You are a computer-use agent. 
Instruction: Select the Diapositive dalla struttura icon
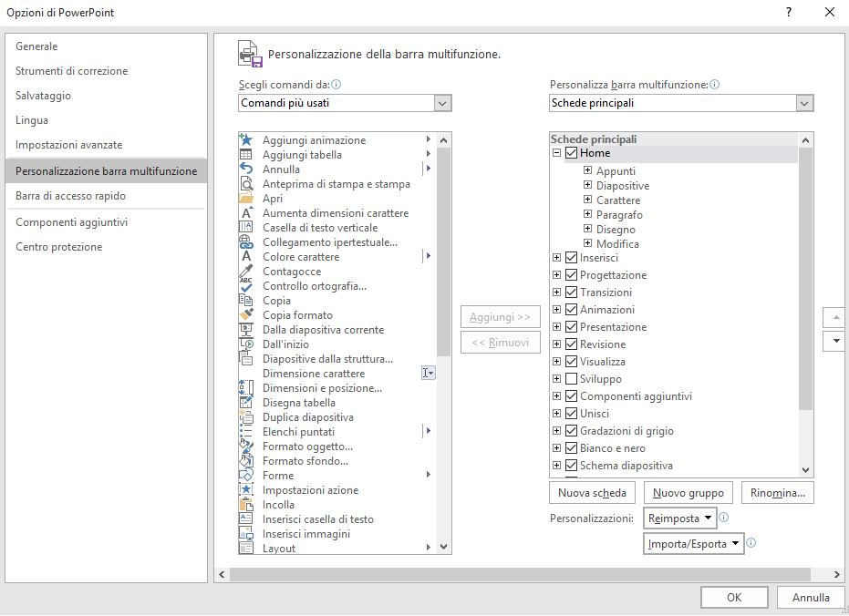click(x=246, y=359)
